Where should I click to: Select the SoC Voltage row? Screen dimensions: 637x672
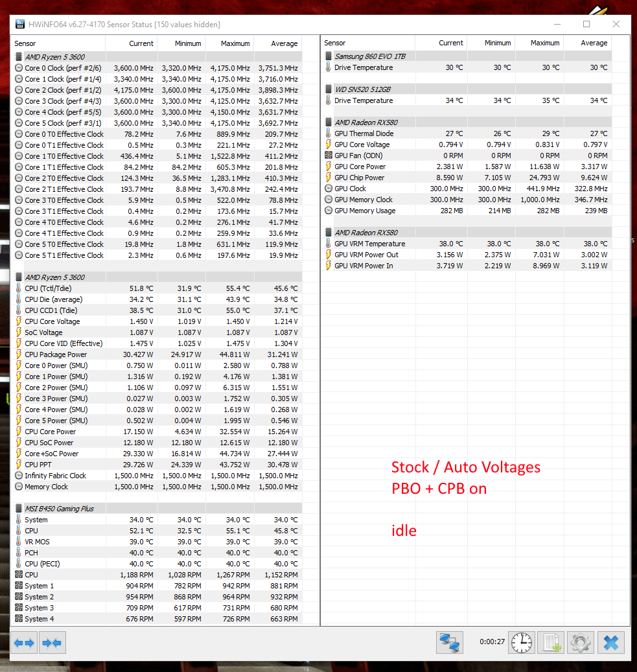(156, 332)
